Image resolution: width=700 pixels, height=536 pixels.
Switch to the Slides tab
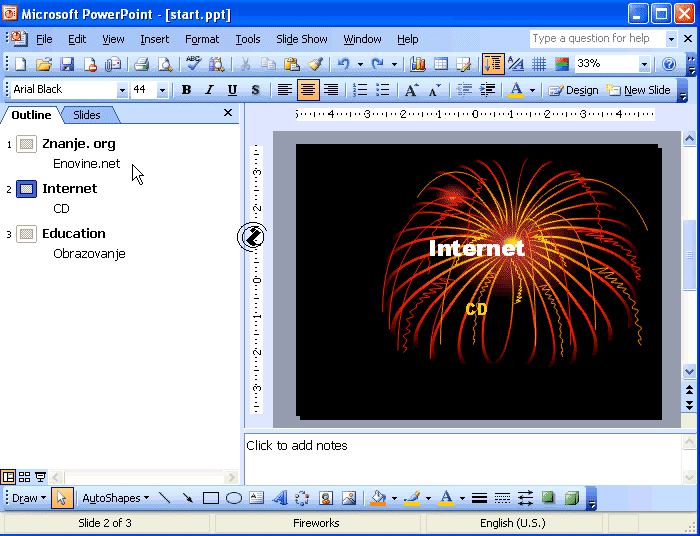coord(87,115)
